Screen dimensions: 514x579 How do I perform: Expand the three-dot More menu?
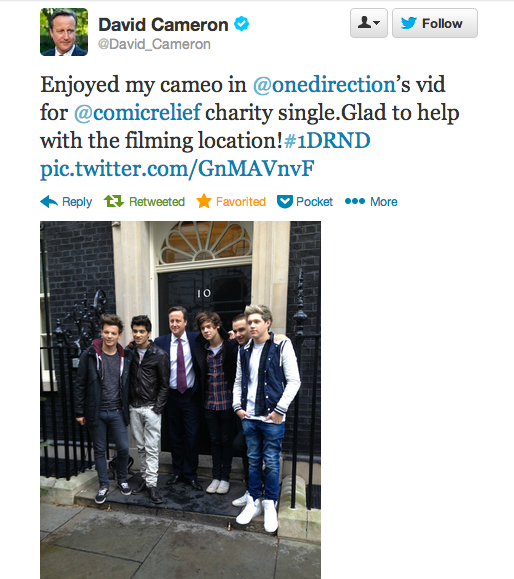tap(355, 201)
